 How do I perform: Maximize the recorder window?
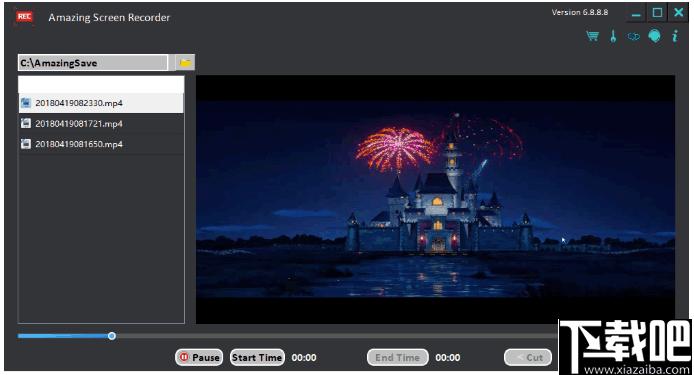657,13
